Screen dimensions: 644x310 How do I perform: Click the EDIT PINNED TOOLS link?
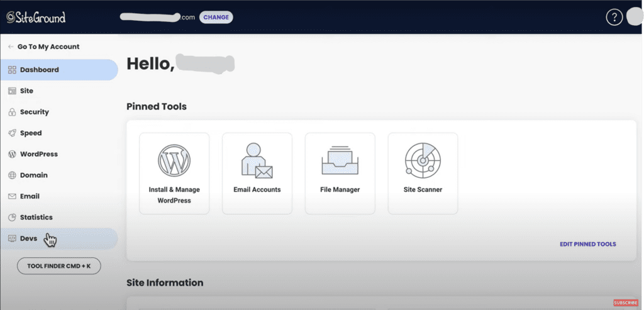pos(588,244)
